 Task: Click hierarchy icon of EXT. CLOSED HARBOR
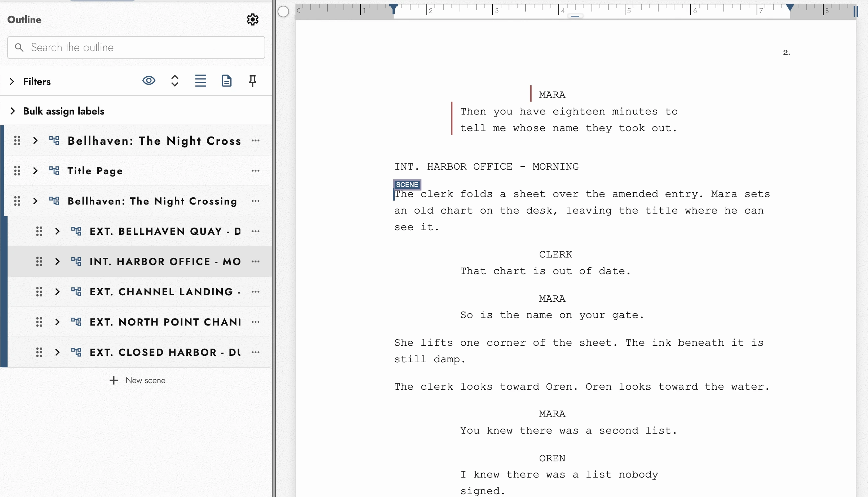pos(76,352)
